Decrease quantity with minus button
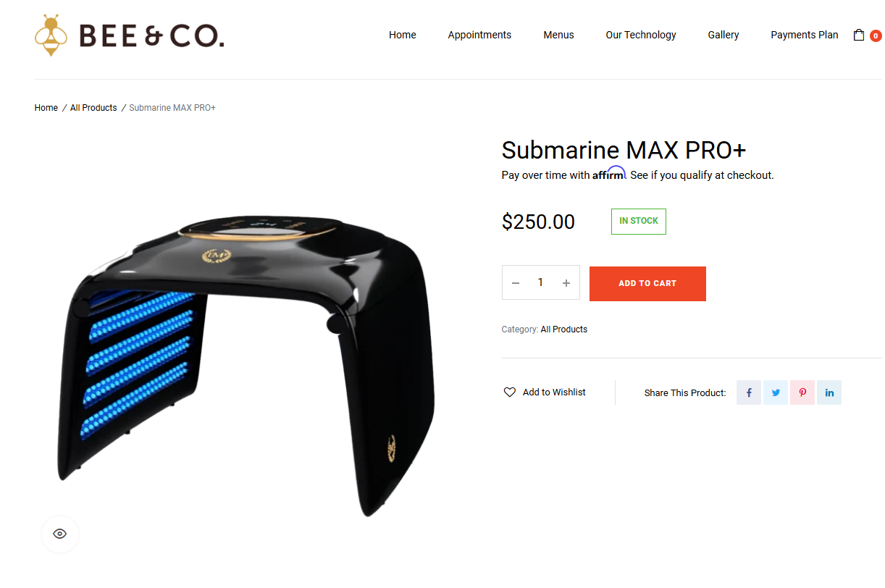Image resolution: width=885 pixels, height=588 pixels. point(516,283)
